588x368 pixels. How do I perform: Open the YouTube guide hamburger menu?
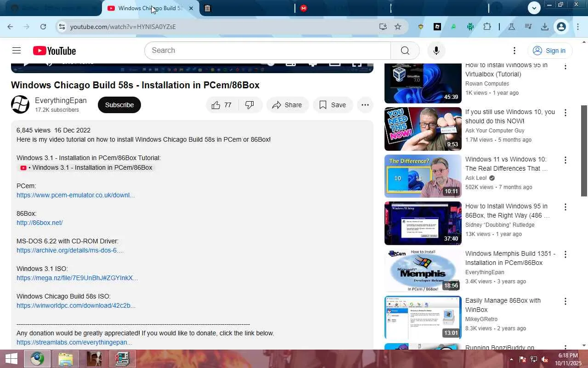pos(17,51)
